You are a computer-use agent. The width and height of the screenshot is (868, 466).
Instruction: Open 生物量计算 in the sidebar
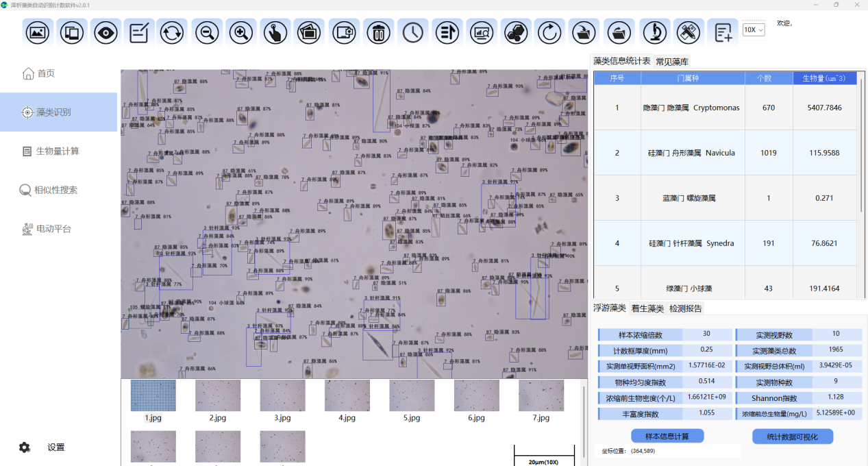point(58,151)
